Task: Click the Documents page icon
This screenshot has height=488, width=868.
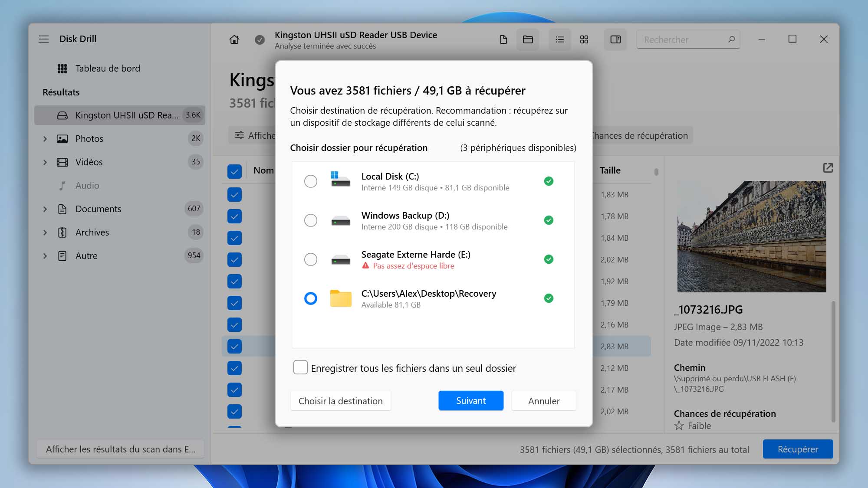Action: coord(62,209)
